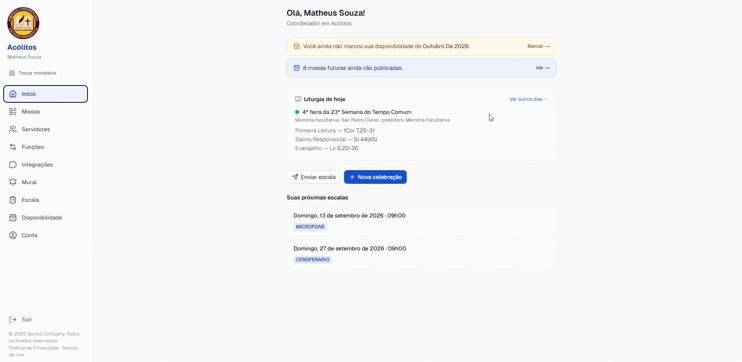Click Coordenador em Acólitos subtitle
The width and height of the screenshot is (742, 362).
point(319,23)
